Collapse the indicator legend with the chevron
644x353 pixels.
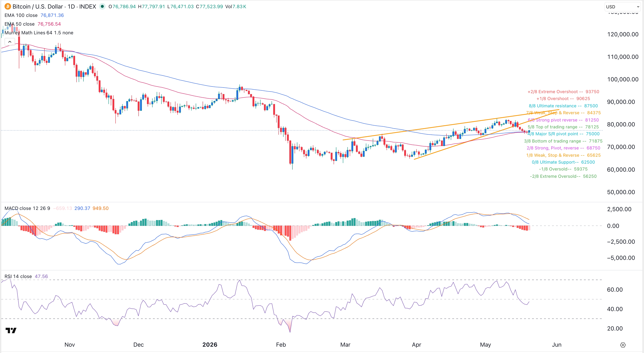[10, 42]
